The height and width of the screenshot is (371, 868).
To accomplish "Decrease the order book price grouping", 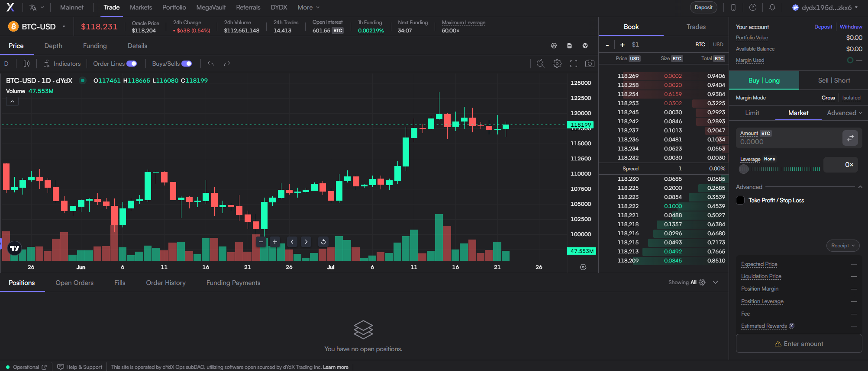I will coord(607,45).
